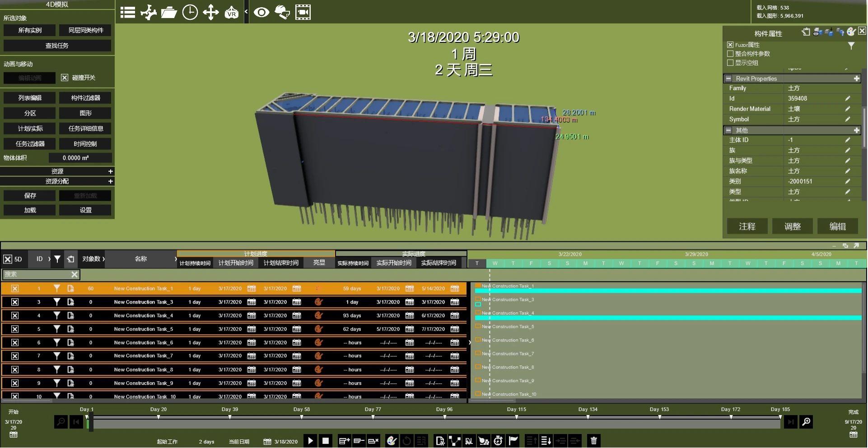Viewport: 868px width, 448px height.
Task: Click the paint palette icon in 构件属性 header
Action: (x=851, y=32)
